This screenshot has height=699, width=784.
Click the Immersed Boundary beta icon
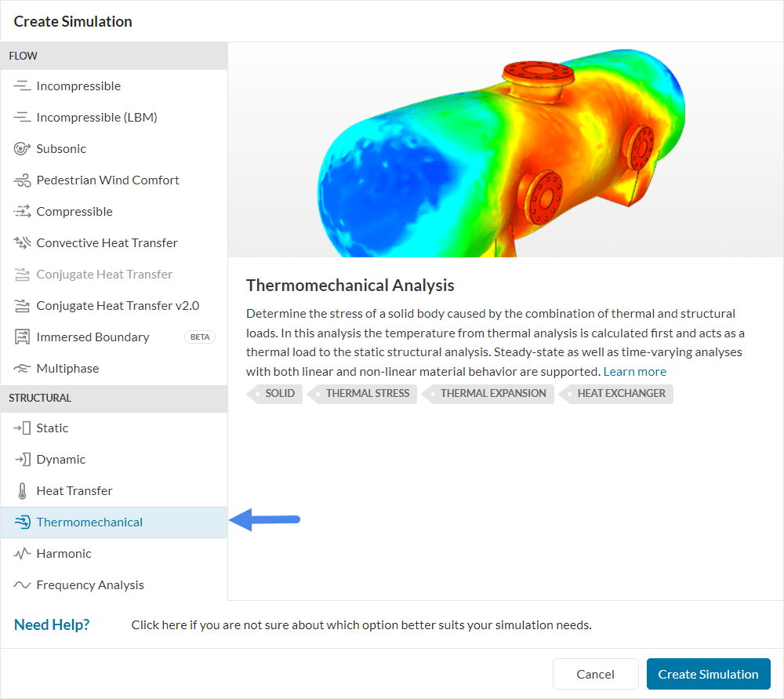click(20, 337)
